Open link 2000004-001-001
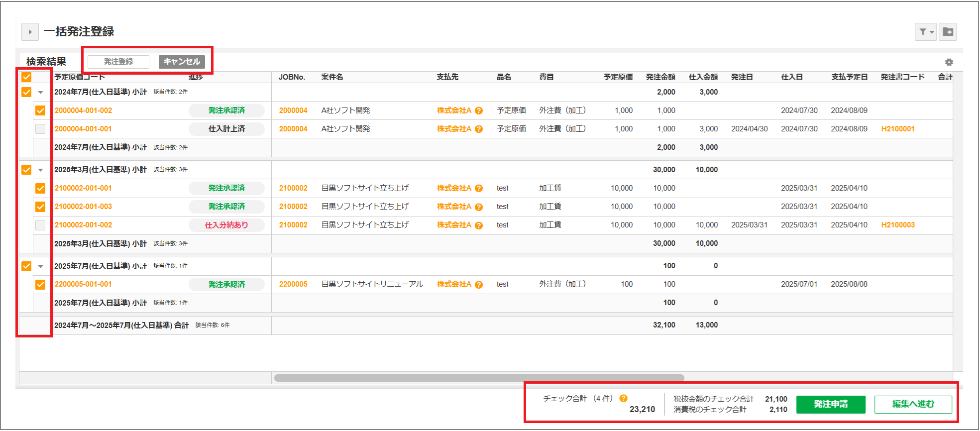Viewport: 980px width, 431px height. (x=83, y=129)
